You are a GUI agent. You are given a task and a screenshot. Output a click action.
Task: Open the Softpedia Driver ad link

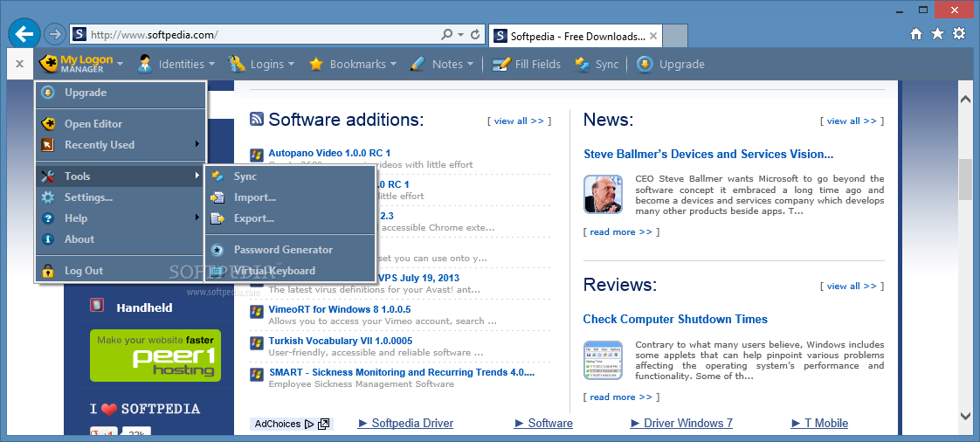405,424
